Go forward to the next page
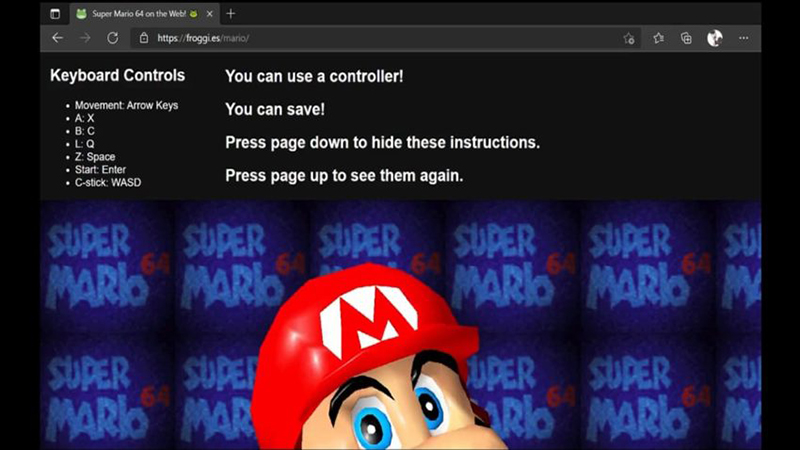 (x=85, y=38)
